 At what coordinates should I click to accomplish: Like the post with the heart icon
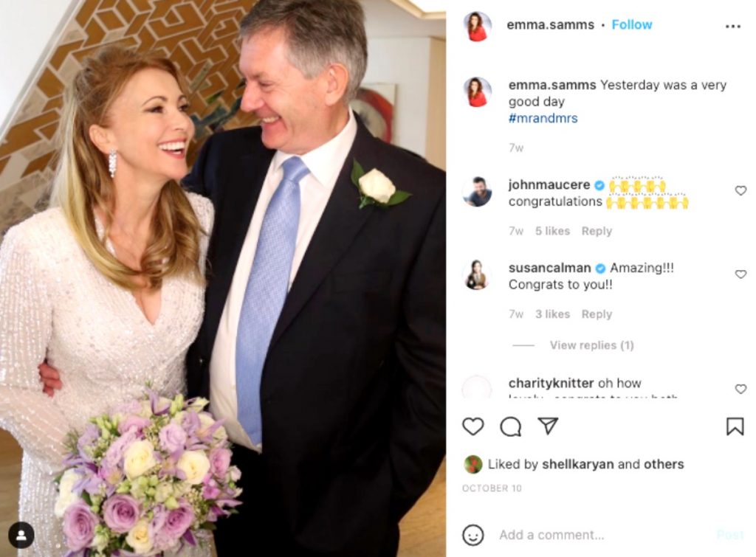[473, 426]
